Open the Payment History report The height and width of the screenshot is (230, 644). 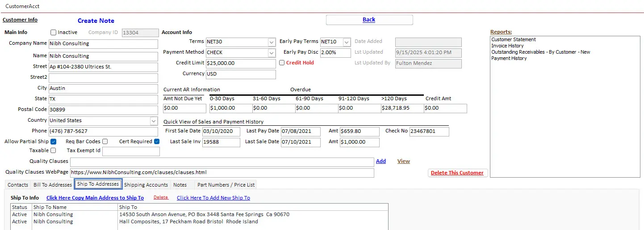click(509, 58)
